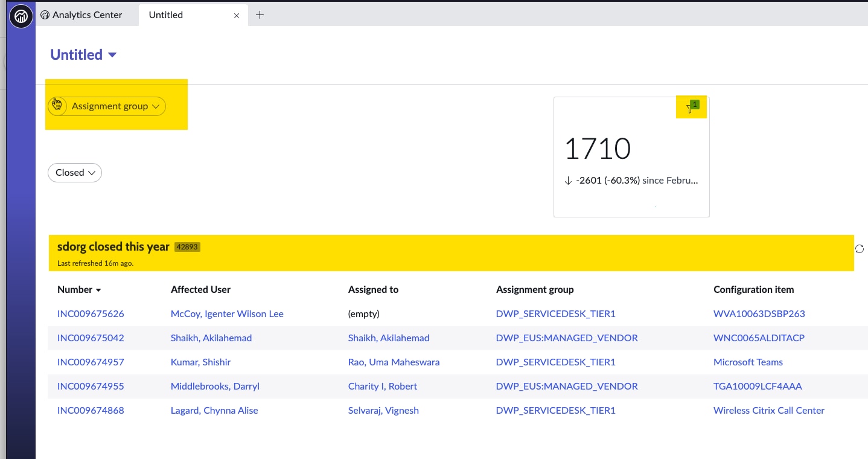Click the 42893 record count badge

pos(187,247)
